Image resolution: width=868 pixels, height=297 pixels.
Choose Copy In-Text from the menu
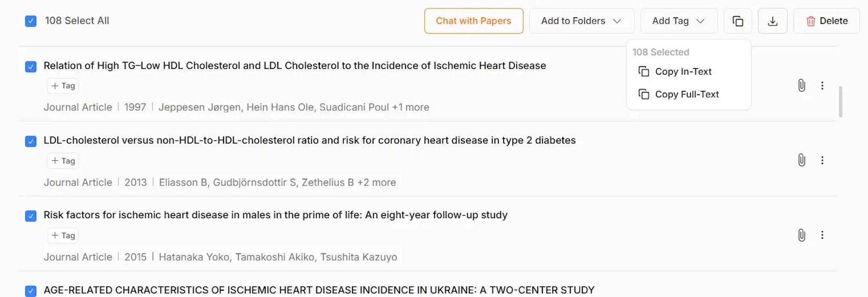[683, 71]
